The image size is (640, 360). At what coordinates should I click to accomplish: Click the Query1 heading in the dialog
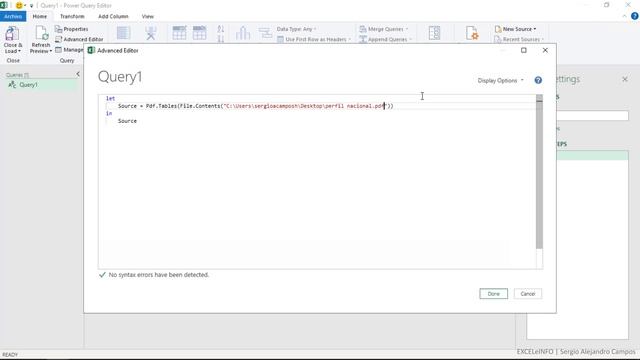click(120, 77)
